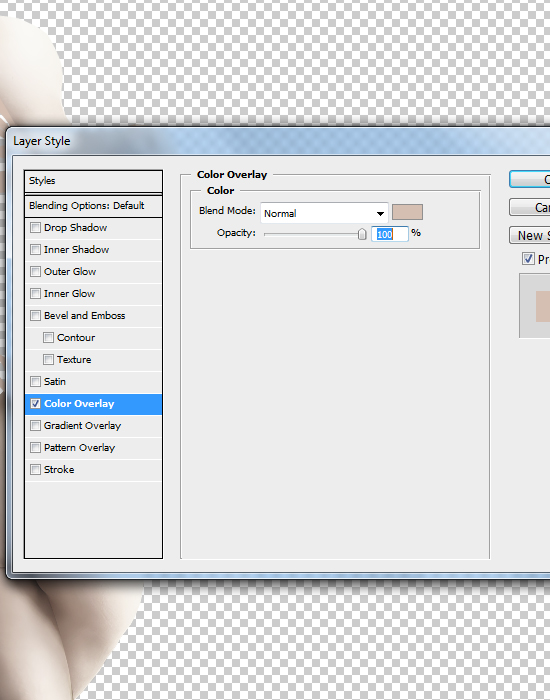Click the style preview thumbnail
Viewport: 550px width, 700px height.
(535, 306)
